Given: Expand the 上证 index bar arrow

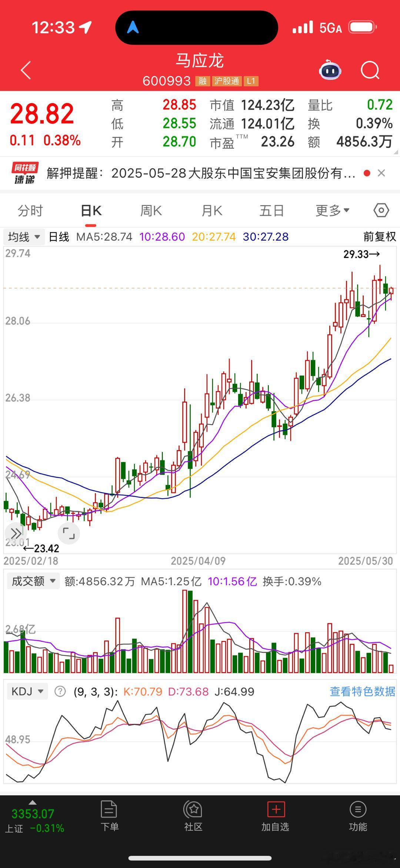Looking at the screenshot, I should click(x=33, y=802).
